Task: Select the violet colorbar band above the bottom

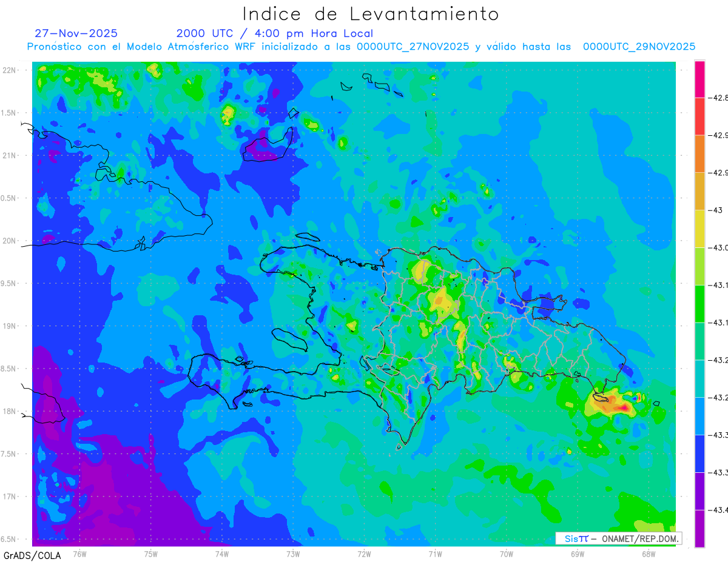Action: coord(699,491)
